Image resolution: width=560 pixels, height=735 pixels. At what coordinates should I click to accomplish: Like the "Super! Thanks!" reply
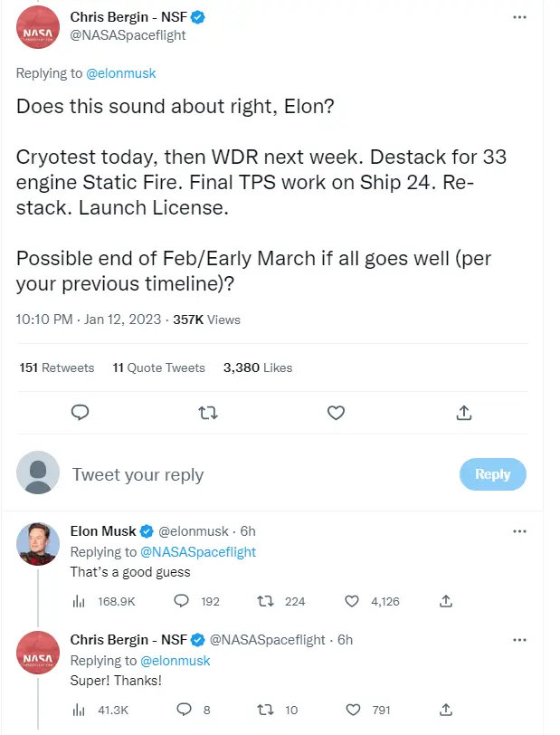(x=354, y=710)
